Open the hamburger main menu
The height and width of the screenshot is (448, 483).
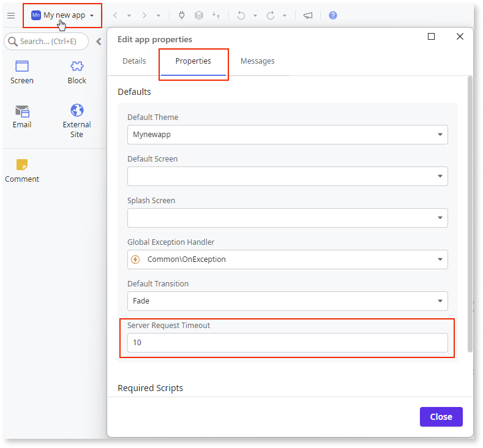click(x=11, y=15)
